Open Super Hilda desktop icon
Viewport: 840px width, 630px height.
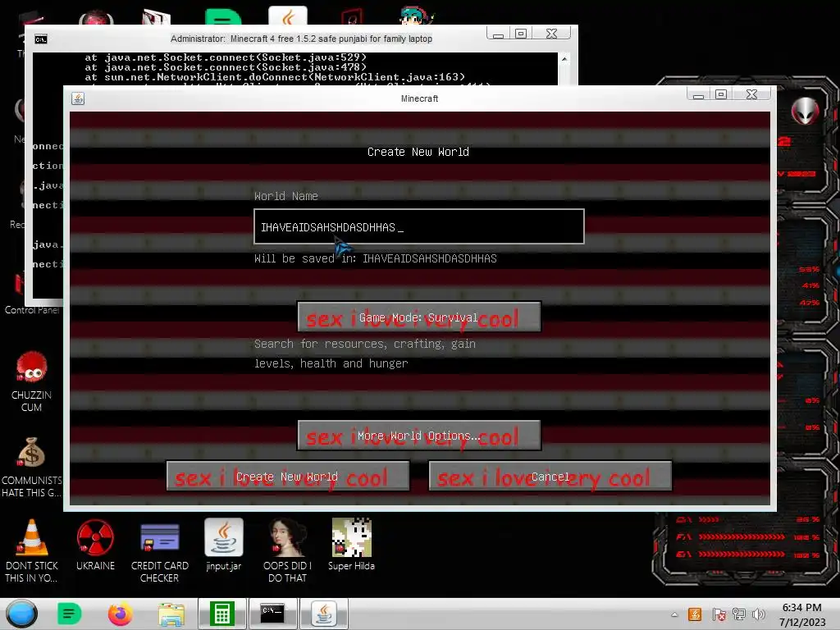pos(351,546)
